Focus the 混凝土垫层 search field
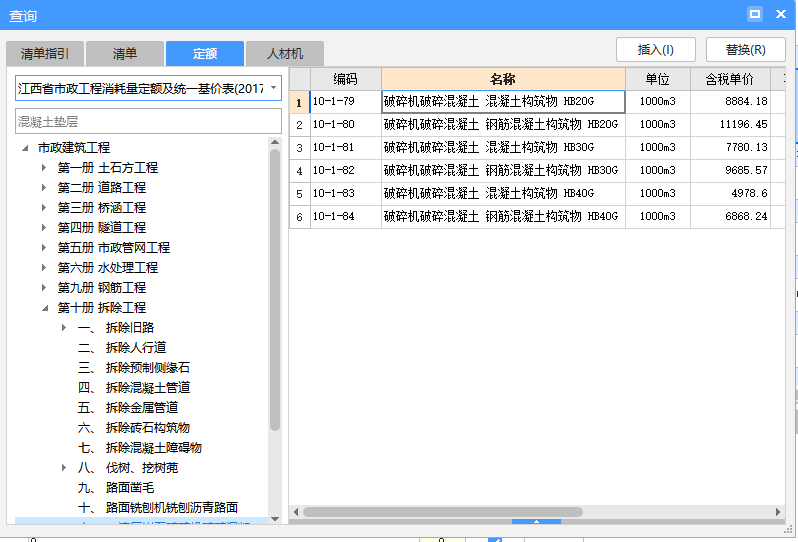 (x=148, y=122)
